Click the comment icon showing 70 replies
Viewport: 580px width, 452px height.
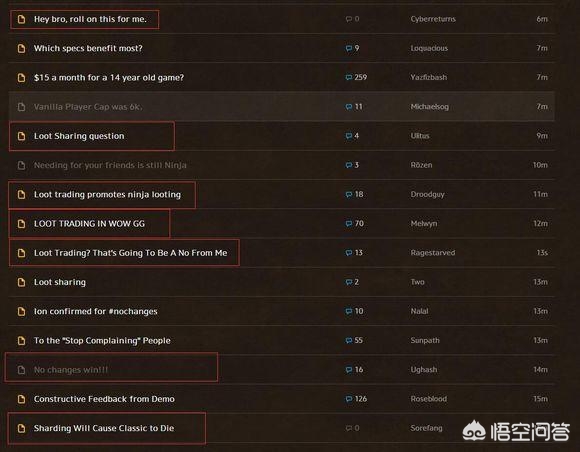click(x=348, y=223)
